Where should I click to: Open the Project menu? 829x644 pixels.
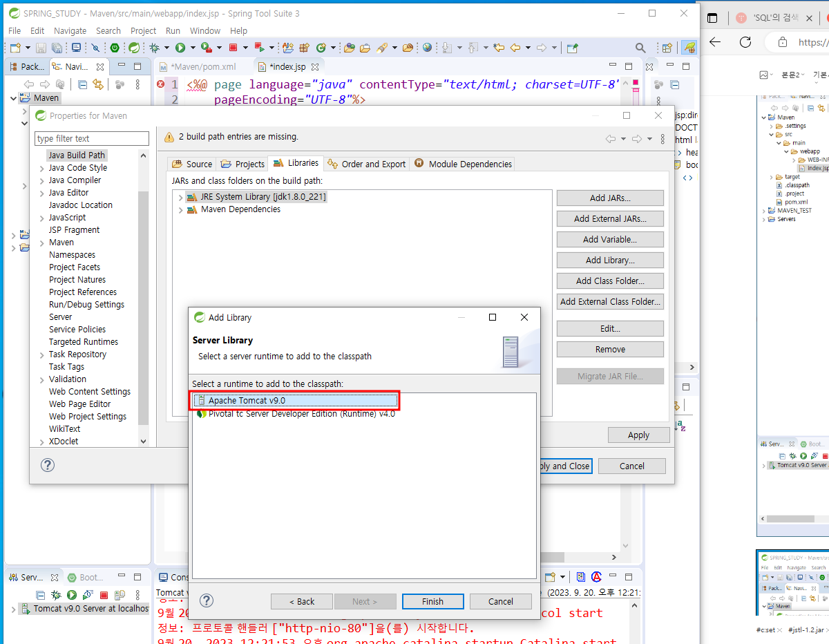[143, 30]
